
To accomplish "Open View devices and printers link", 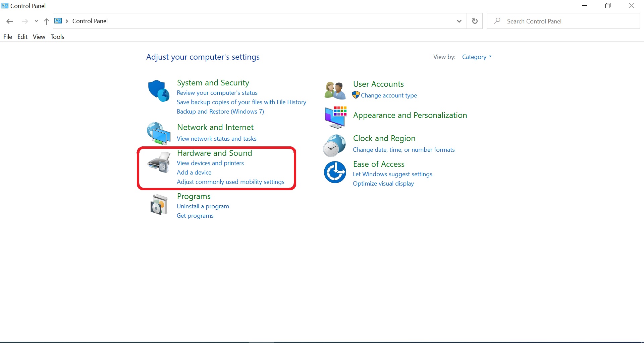I will click(210, 163).
